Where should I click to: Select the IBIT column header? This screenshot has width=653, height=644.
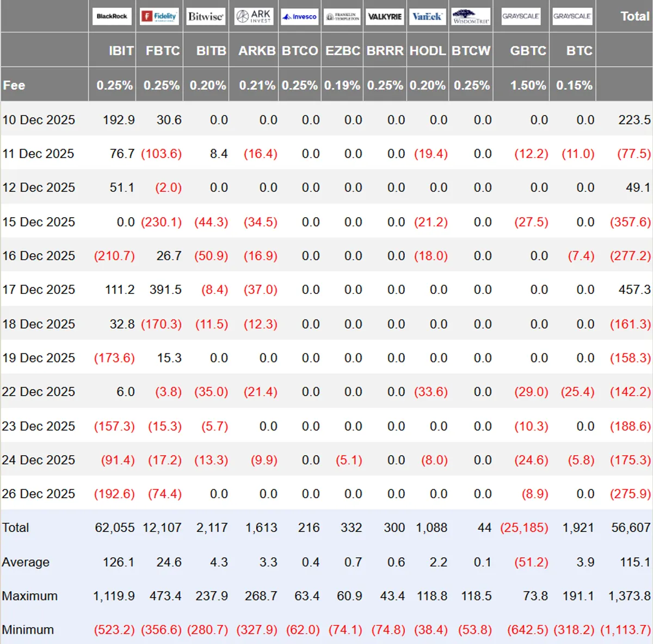(x=121, y=51)
